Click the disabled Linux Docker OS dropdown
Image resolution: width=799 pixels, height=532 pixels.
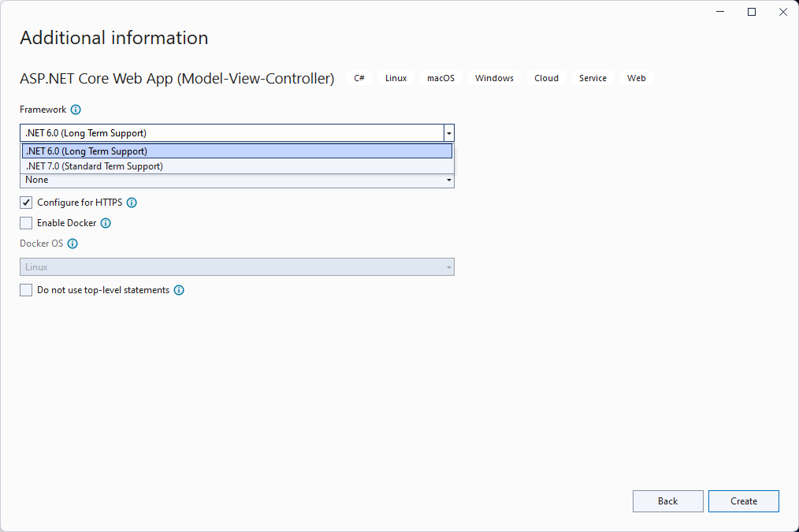237,267
